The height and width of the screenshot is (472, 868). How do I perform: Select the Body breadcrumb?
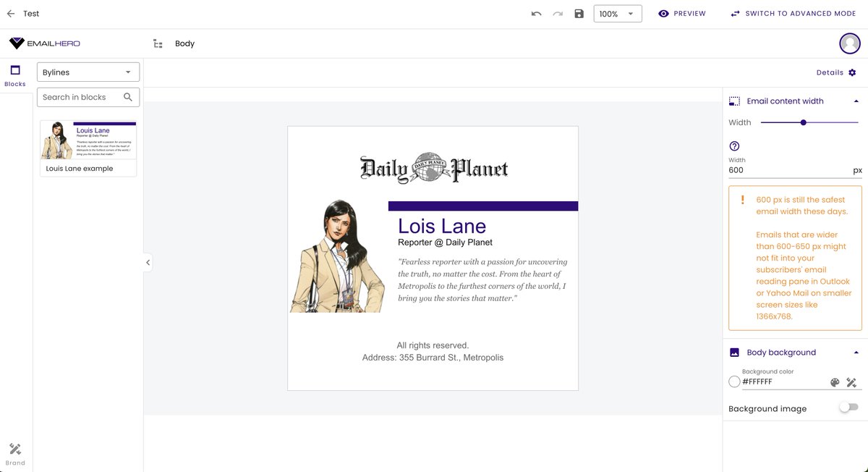click(184, 43)
